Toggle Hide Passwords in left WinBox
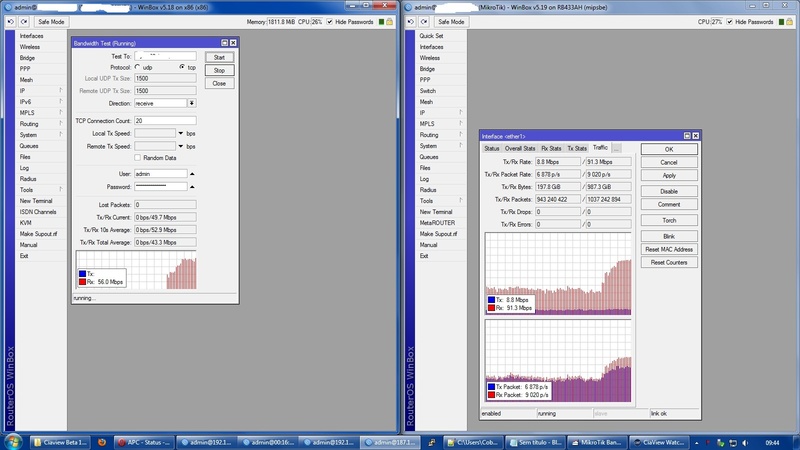800x450 pixels. pos(330,22)
